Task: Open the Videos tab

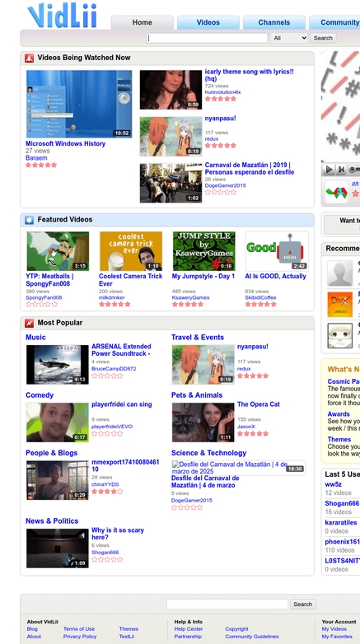Action: [208, 22]
